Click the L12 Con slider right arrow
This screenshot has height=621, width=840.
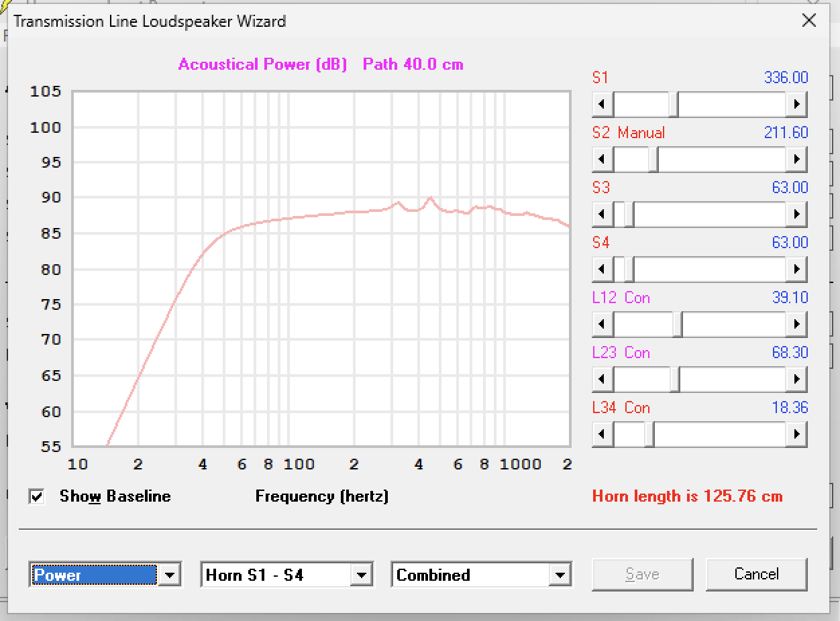[x=796, y=325]
